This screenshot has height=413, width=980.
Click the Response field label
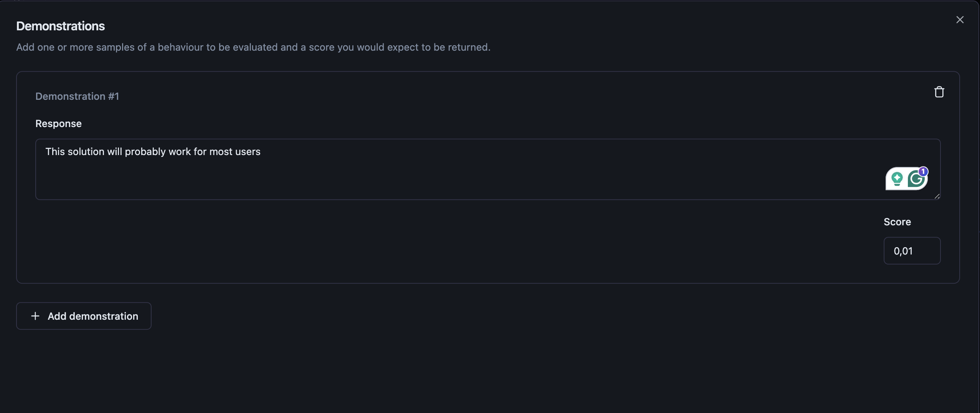click(x=58, y=124)
